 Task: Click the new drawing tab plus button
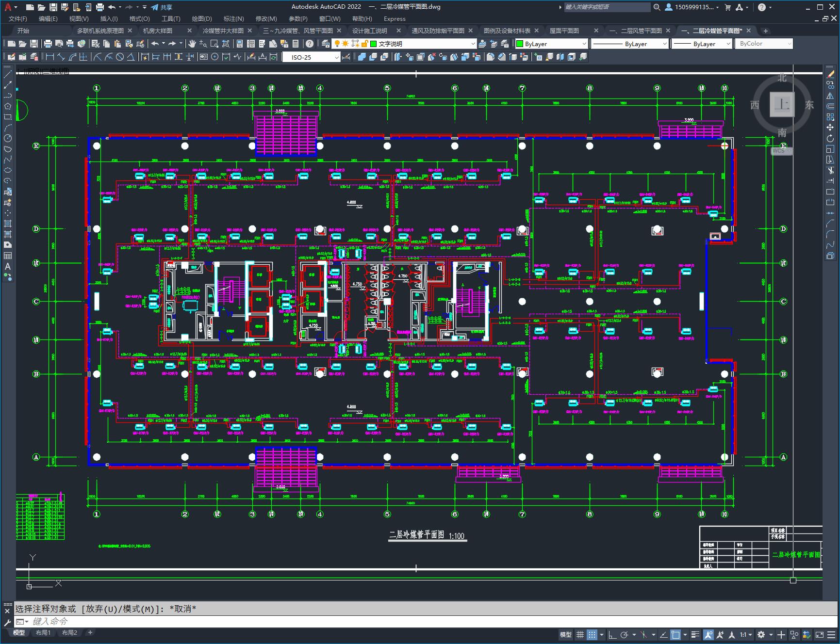point(765,31)
